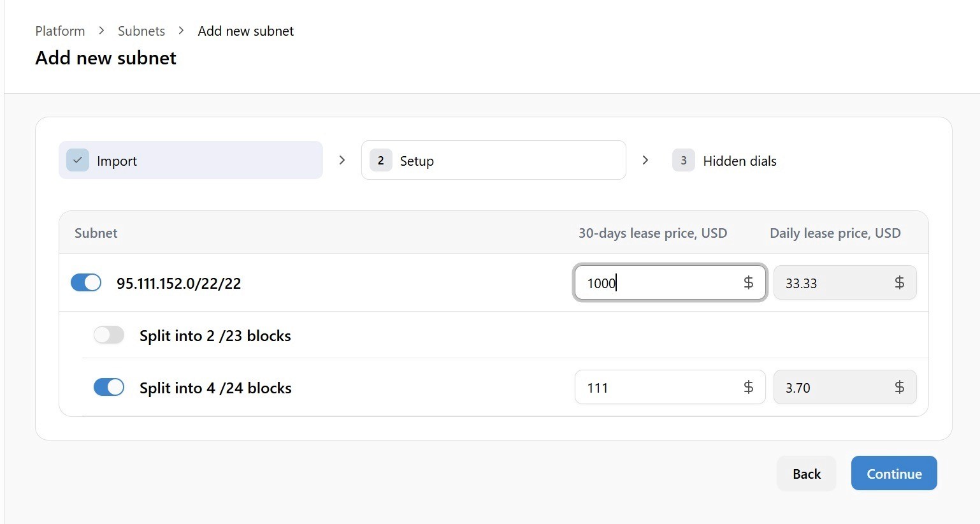
Task: Click the numbered badge 2 on Setup step
Action: coord(380,160)
